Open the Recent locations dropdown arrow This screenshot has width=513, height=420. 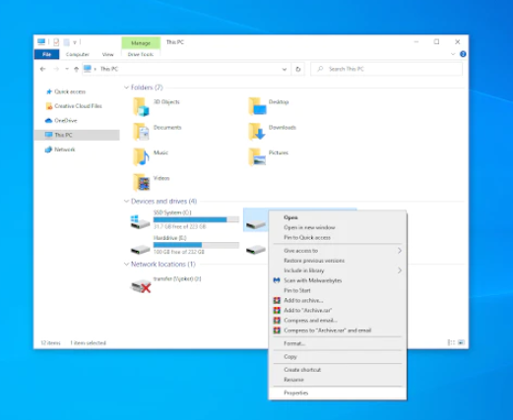(67, 69)
